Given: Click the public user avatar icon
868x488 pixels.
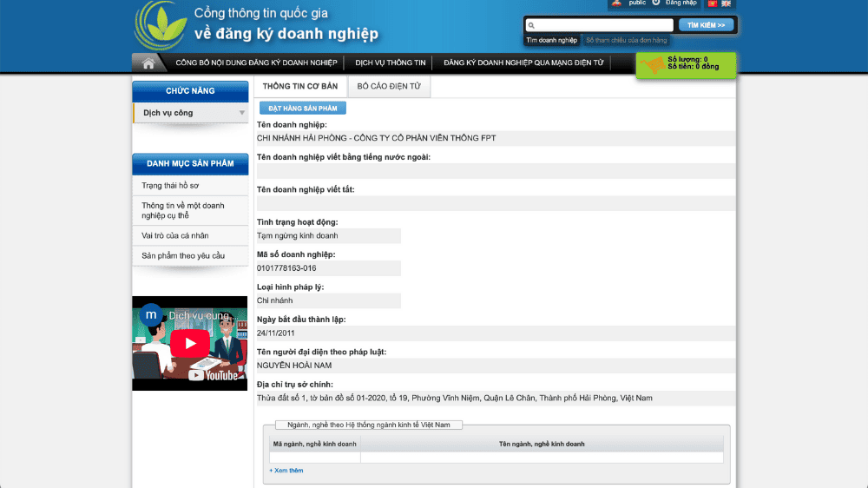Looking at the screenshot, I should pos(616,3).
